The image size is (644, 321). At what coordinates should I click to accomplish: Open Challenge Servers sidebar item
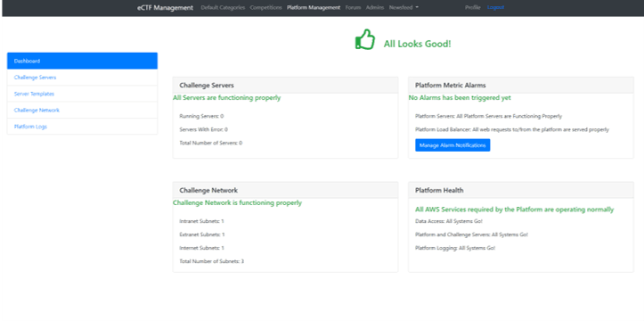[x=82, y=78]
